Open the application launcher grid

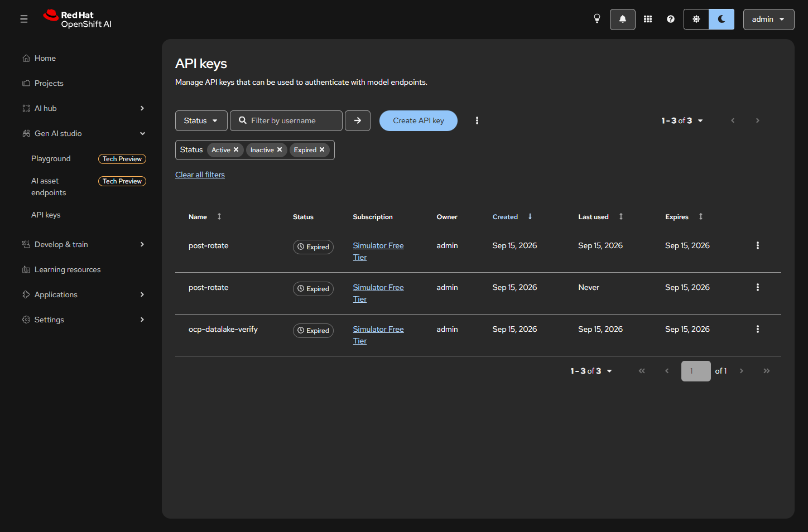tap(648, 19)
